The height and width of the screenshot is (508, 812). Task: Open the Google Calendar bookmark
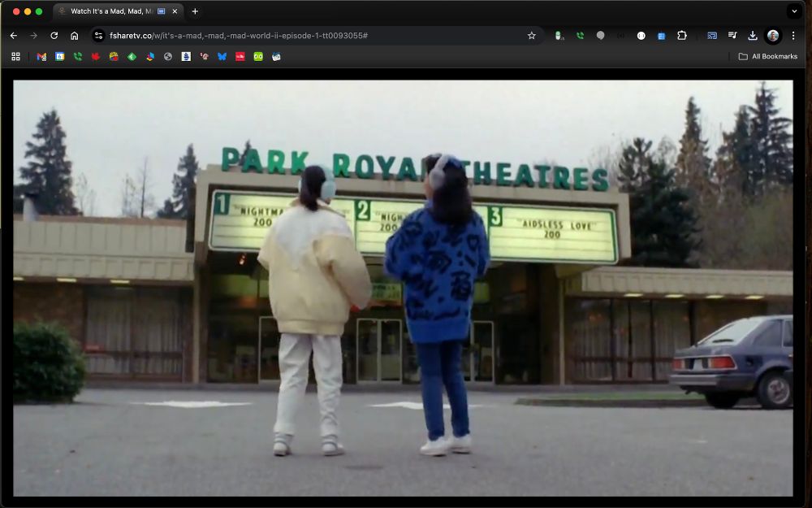(59, 57)
